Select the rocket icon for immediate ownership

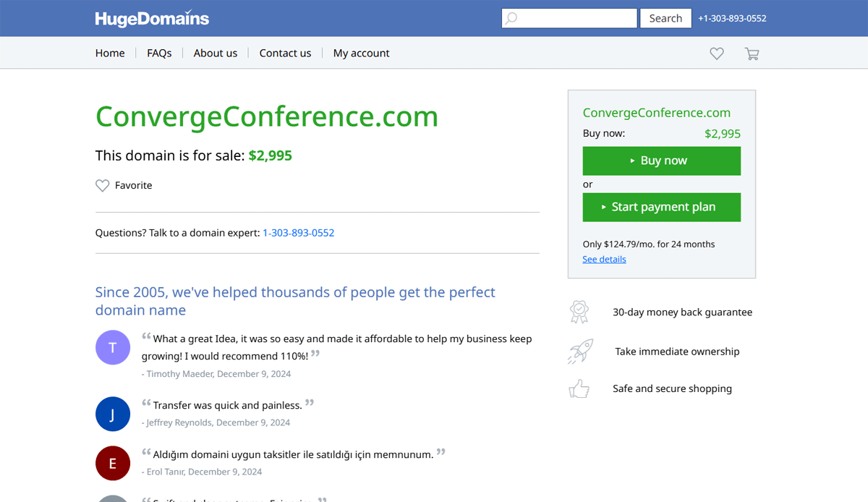click(x=579, y=351)
